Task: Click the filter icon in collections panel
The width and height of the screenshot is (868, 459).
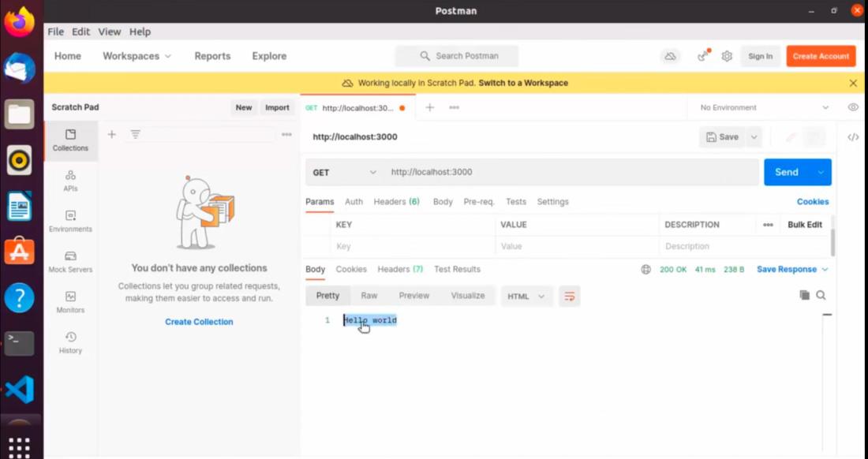Action: (x=135, y=134)
